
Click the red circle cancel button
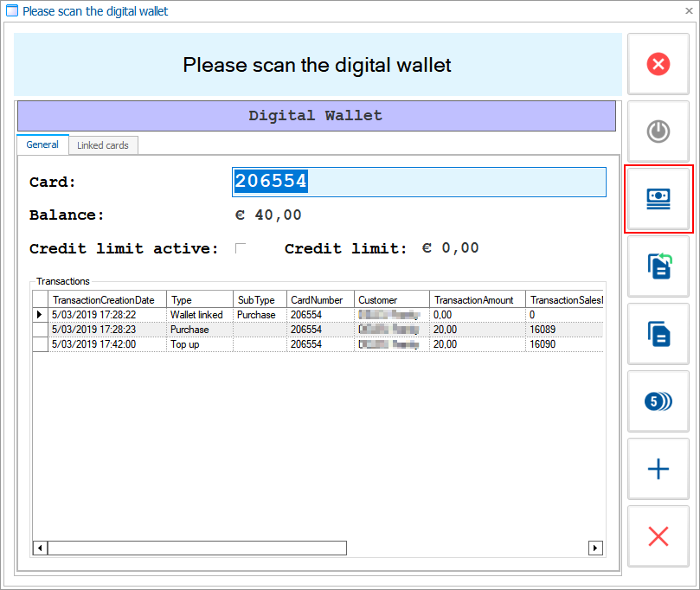pyautogui.click(x=658, y=64)
